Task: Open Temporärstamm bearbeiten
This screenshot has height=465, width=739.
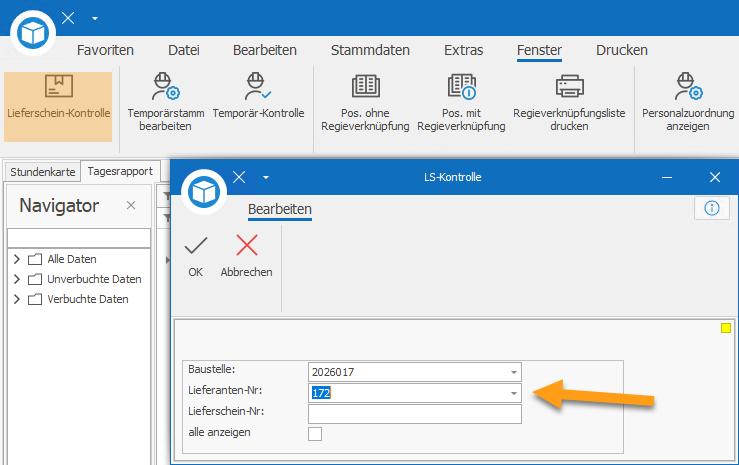Action: 165,101
